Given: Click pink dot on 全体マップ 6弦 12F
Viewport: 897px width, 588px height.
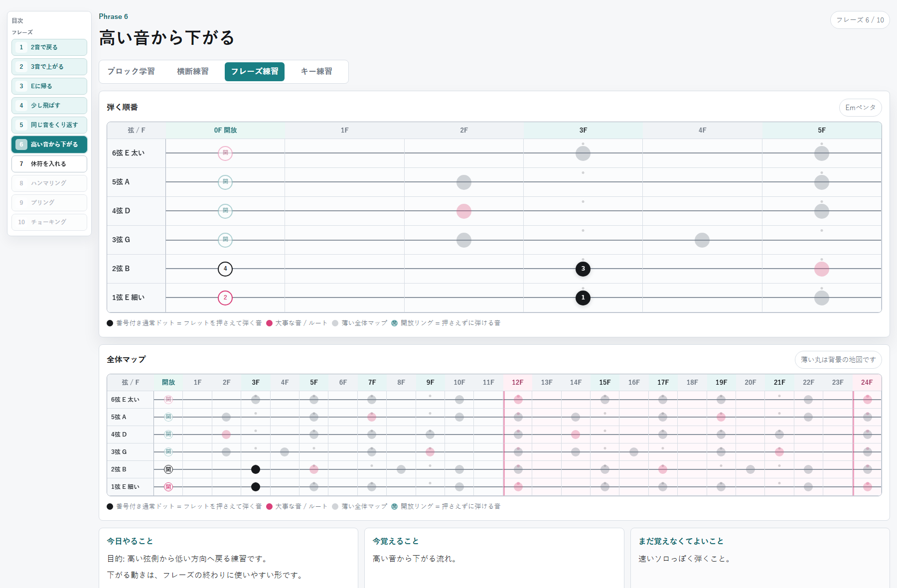Looking at the screenshot, I should pyautogui.click(x=518, y=400).
